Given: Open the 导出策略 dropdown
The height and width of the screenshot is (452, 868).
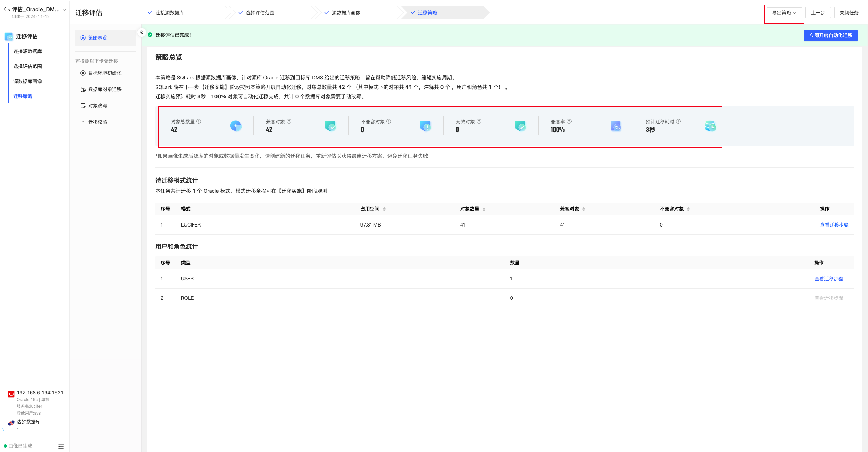Looking at the screenshot, I should coord(784,12).
